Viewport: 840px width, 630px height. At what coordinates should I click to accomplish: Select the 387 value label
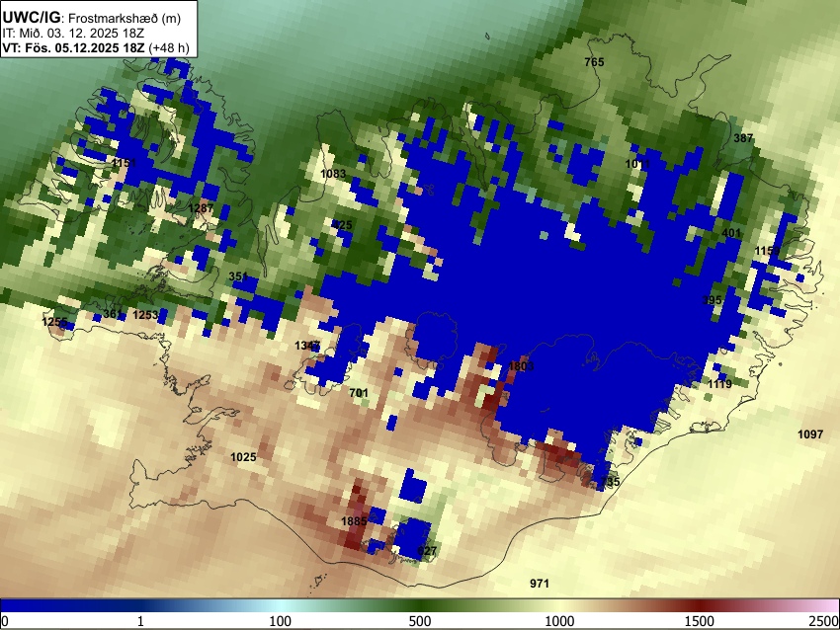tap(743, 138)
